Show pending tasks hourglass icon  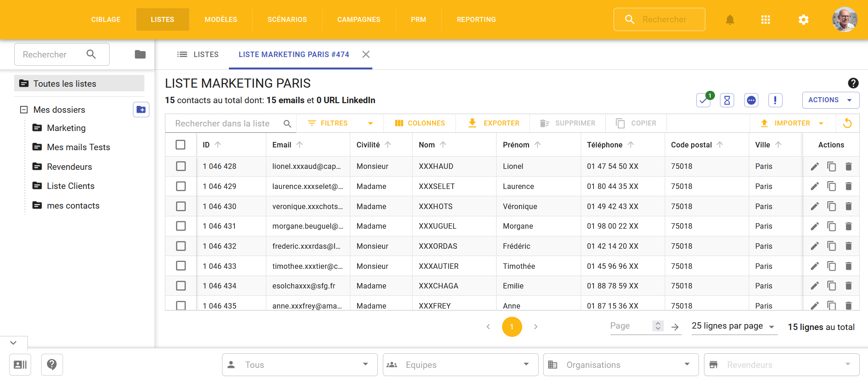pos(727,100)
